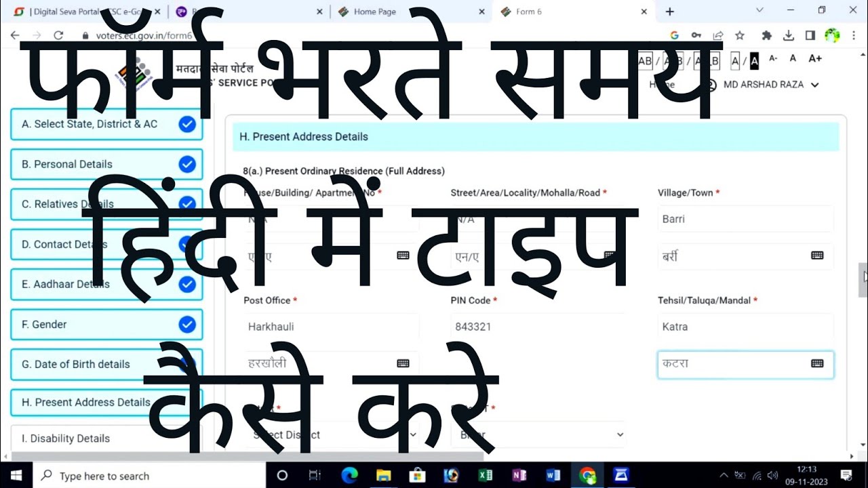Select white A contrast theme
This screenshot has width=868, height=488.
click(735, 61)
